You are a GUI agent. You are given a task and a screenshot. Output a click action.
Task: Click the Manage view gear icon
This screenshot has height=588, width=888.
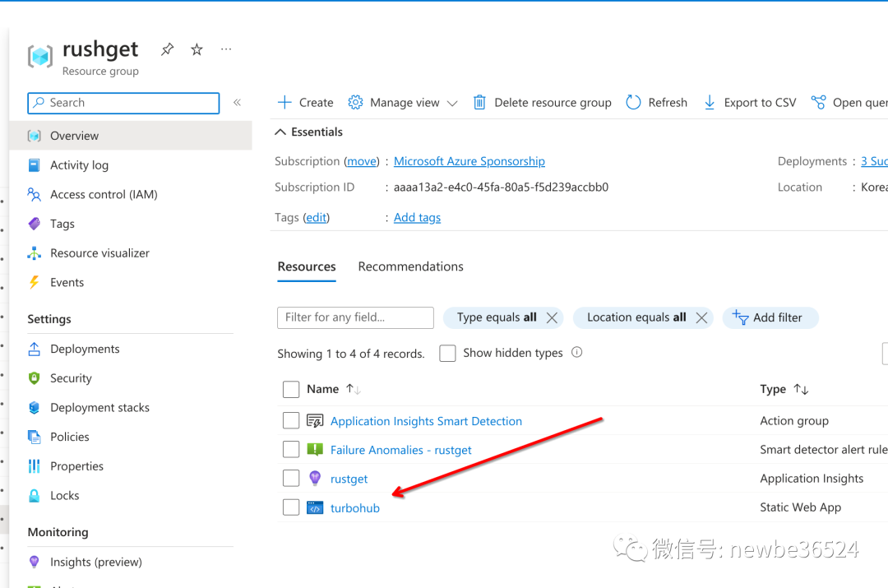click(x=355, y=102)
